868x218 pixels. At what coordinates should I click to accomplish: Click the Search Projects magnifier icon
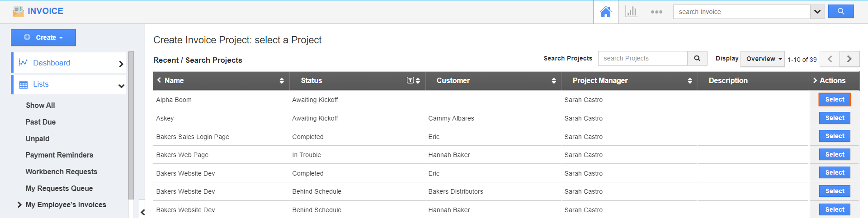pyautogui.click(x=697, y=58)
